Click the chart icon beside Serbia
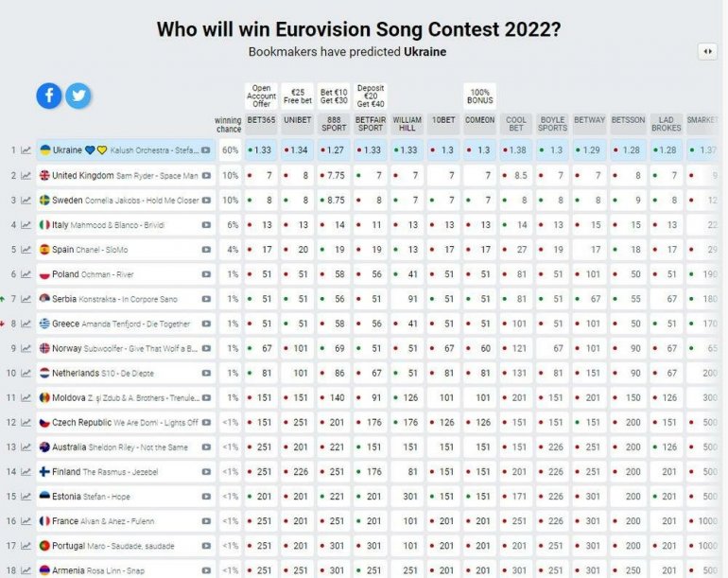Viewport: 728px width, 578px height. point(26,299)
